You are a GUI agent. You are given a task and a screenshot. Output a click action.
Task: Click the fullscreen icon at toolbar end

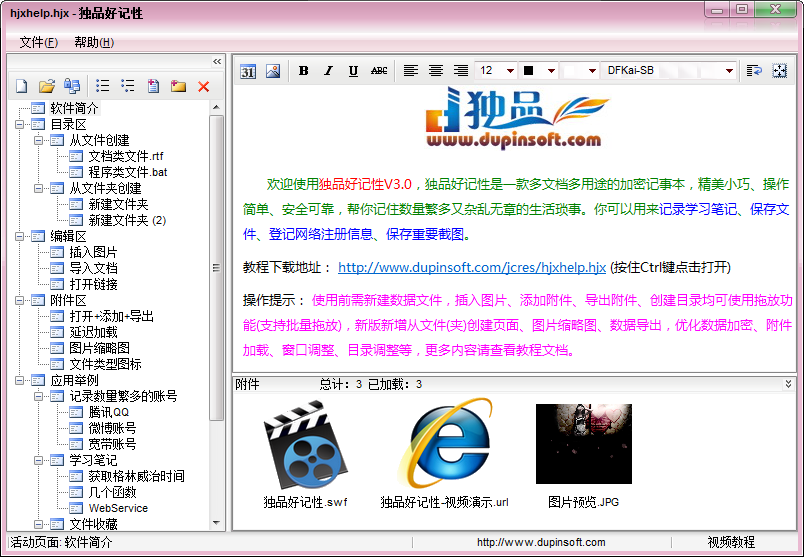pos(780,71)
